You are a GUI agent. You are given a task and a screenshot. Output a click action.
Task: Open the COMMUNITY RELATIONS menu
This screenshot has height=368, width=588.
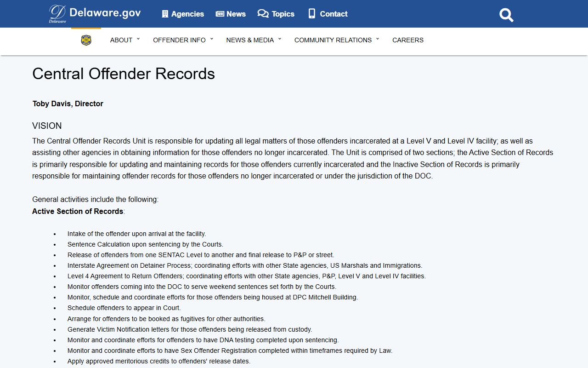(333, 40)
